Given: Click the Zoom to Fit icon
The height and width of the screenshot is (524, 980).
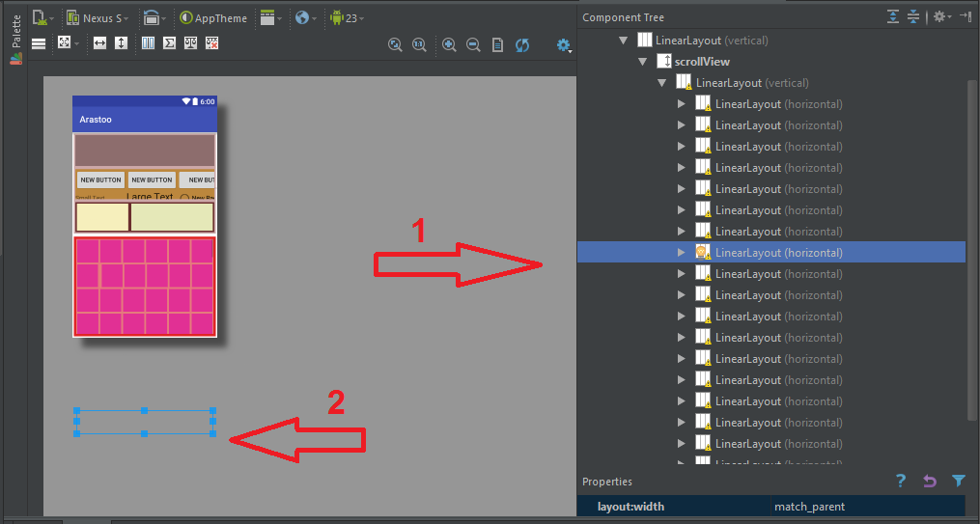Looking at the screenshot, I should coord(395,44).
